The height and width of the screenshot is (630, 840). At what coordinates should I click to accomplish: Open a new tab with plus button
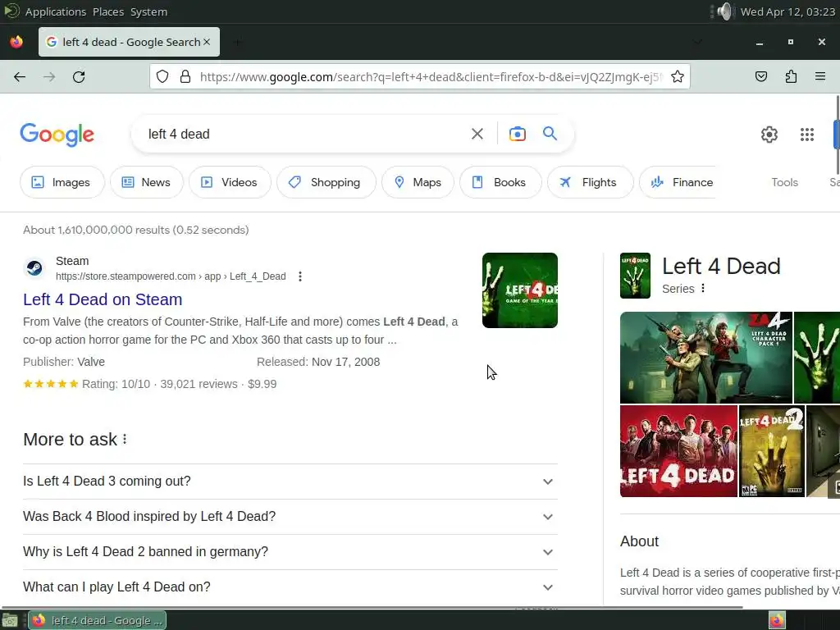(x=237, y=42)
